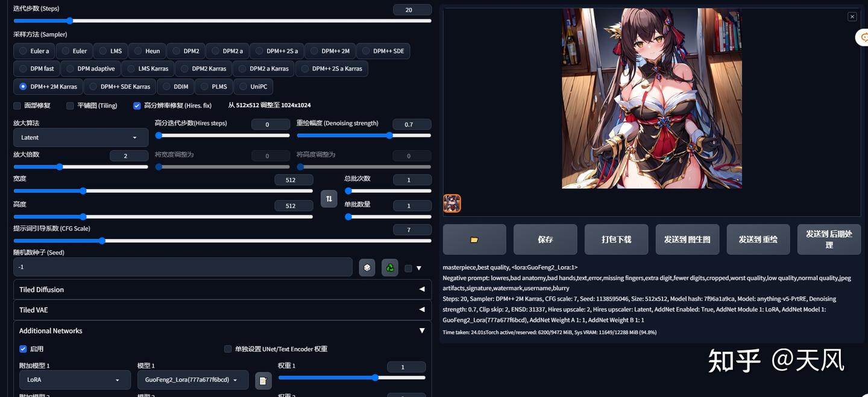This screenshot has height=397, width=868.
Task: Click the Steps value box showing 20
Action: pos(412,10)
